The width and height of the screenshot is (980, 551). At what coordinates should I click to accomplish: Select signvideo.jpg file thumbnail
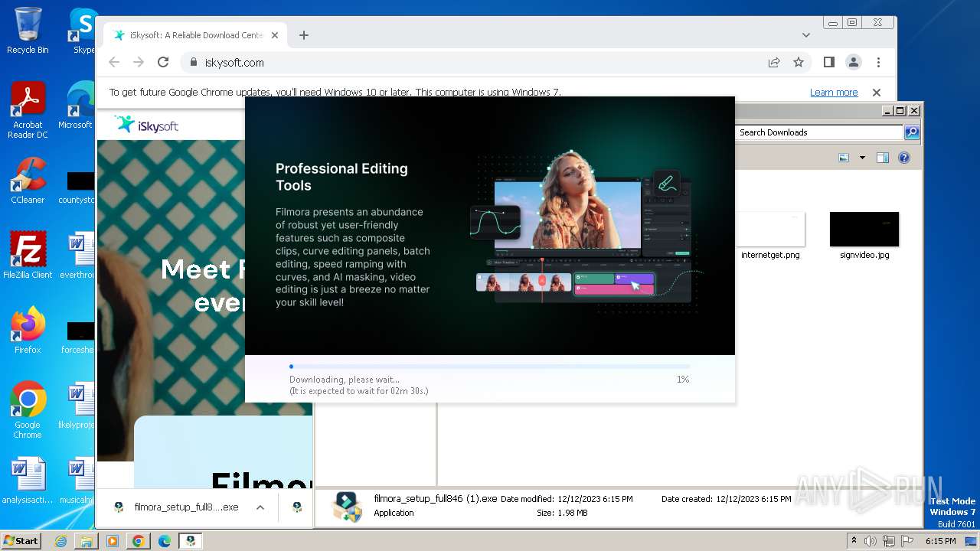pos(864,236)
